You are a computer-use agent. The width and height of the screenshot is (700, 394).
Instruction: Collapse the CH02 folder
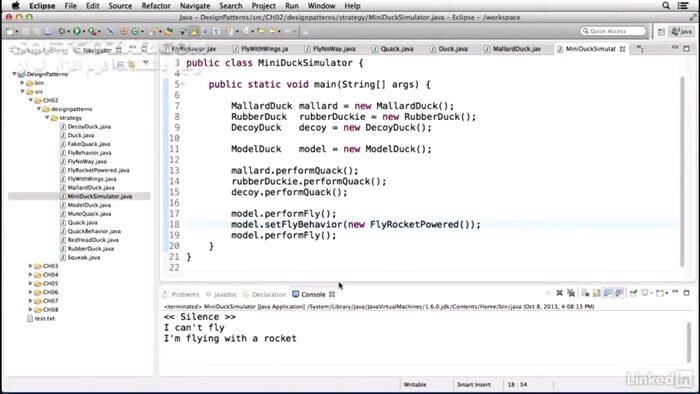31,100
